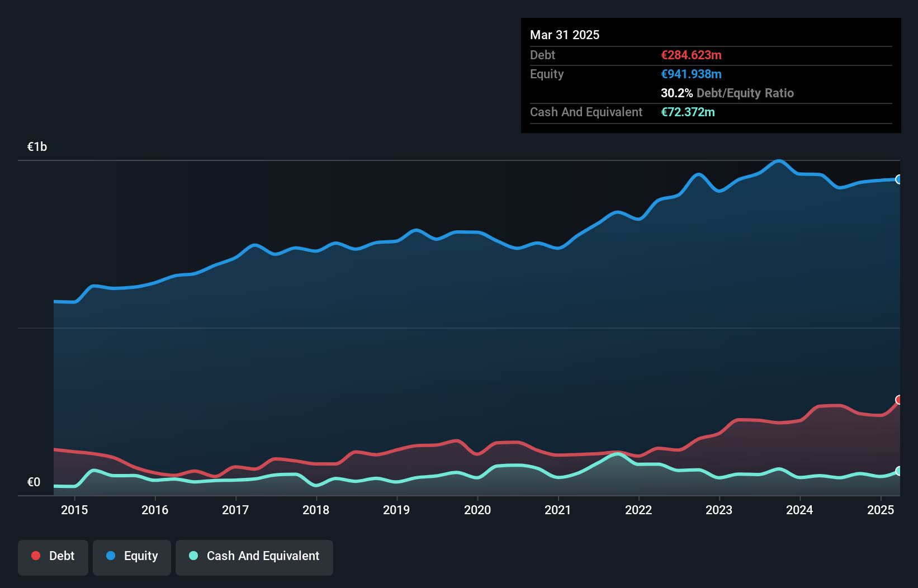Image resolution: width=918 pixels, height=588 pixels.
Task: Select the Equity endpoint marker at Mar 2025
Action: 899,179
